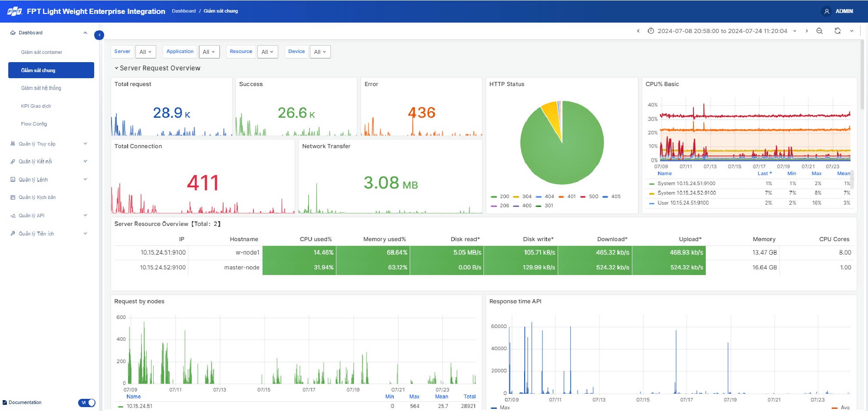This screenshot has height=411, width=868.
Task: Toggle the VI language switch
Action: [x=87, y=403]
